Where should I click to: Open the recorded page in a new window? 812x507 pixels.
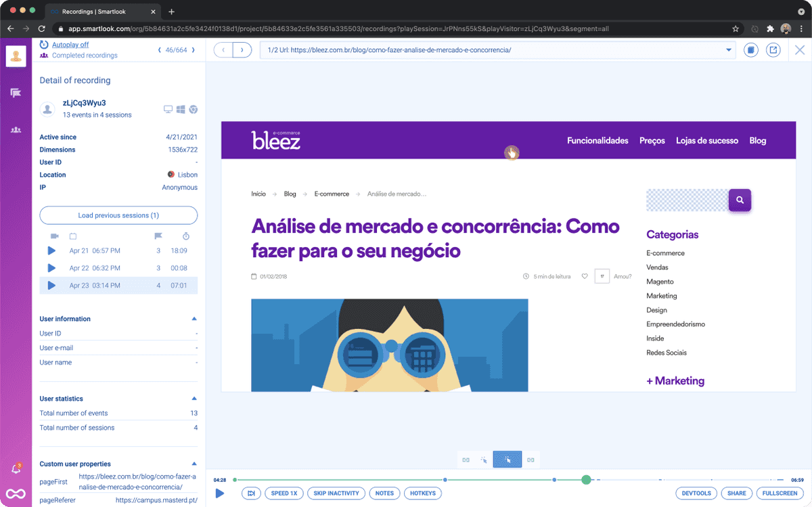(x=773, y=50)
